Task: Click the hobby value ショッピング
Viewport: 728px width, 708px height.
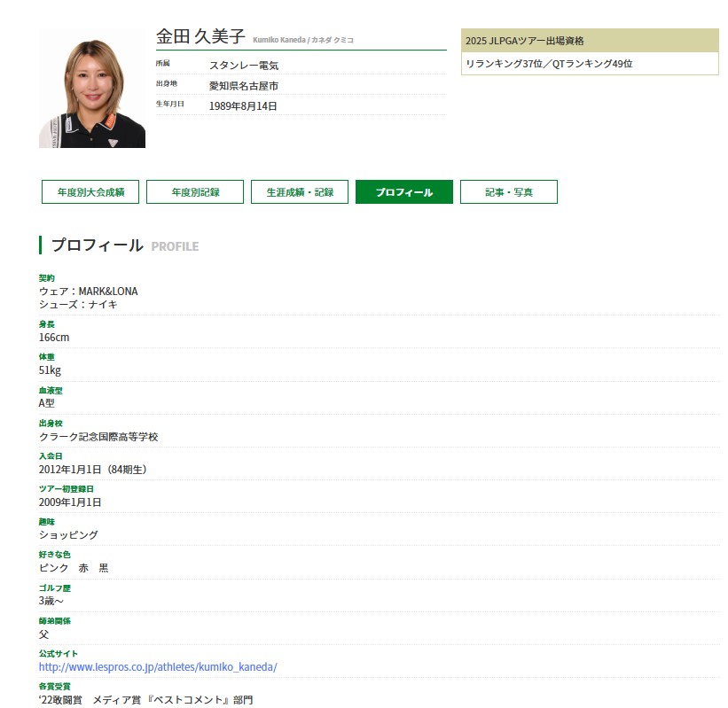Action: pos(68,535)
